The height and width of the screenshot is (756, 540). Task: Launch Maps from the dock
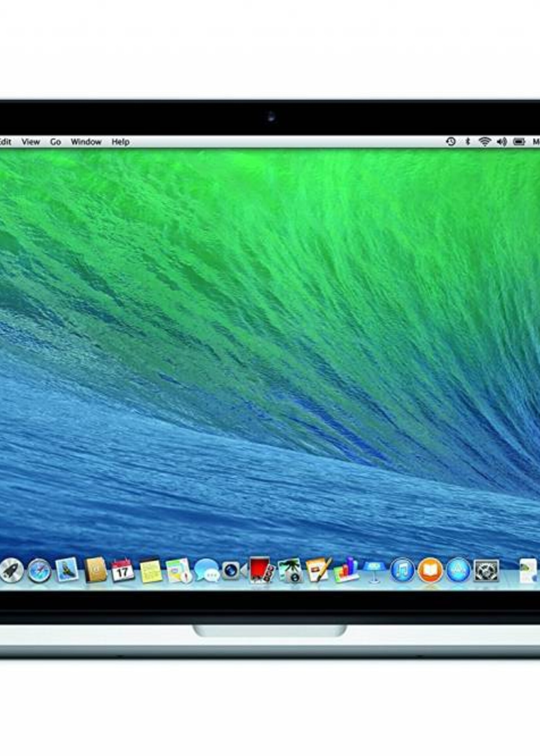179,570
